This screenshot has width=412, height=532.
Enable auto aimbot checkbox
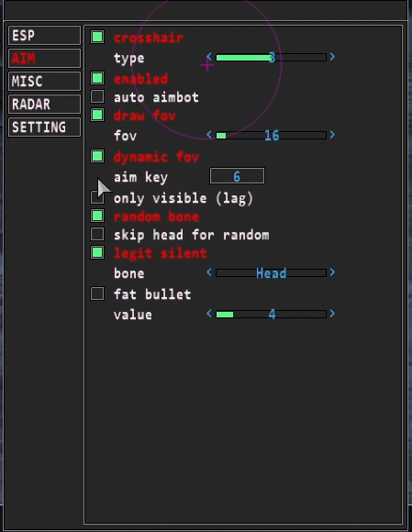[x=97, y=96]
